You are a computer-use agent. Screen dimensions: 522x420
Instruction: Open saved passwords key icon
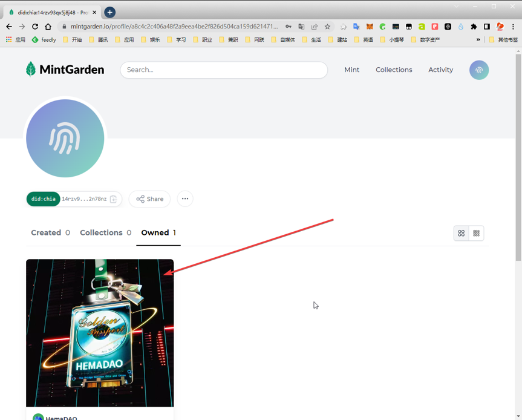point(289,27)
